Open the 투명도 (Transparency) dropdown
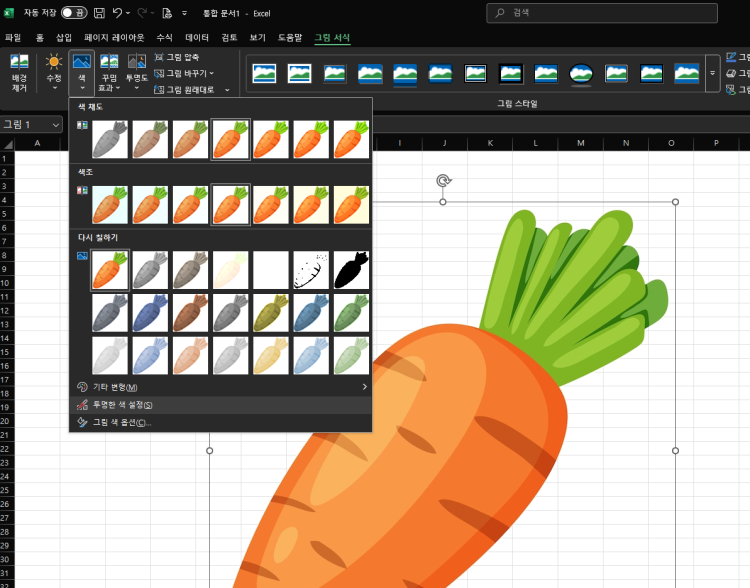 (x=136, y=72)
